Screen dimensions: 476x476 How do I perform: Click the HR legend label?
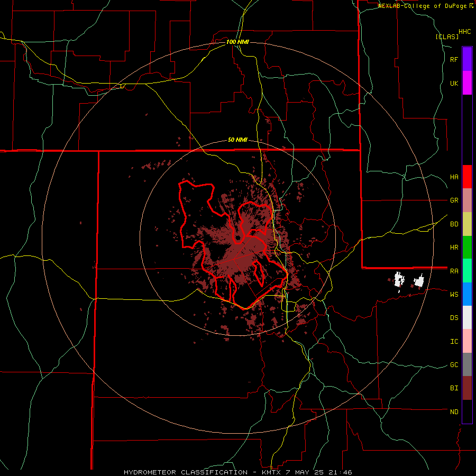click(454, 248)
